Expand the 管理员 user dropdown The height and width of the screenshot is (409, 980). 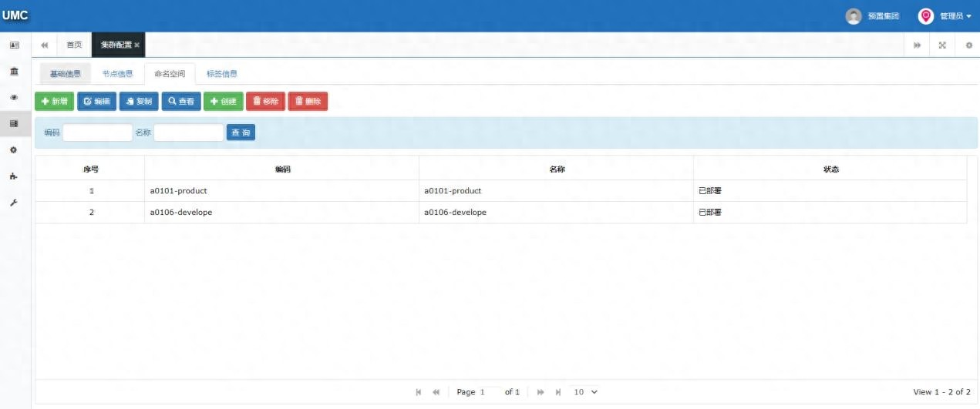pyautogui.click(x=945, y=16)
